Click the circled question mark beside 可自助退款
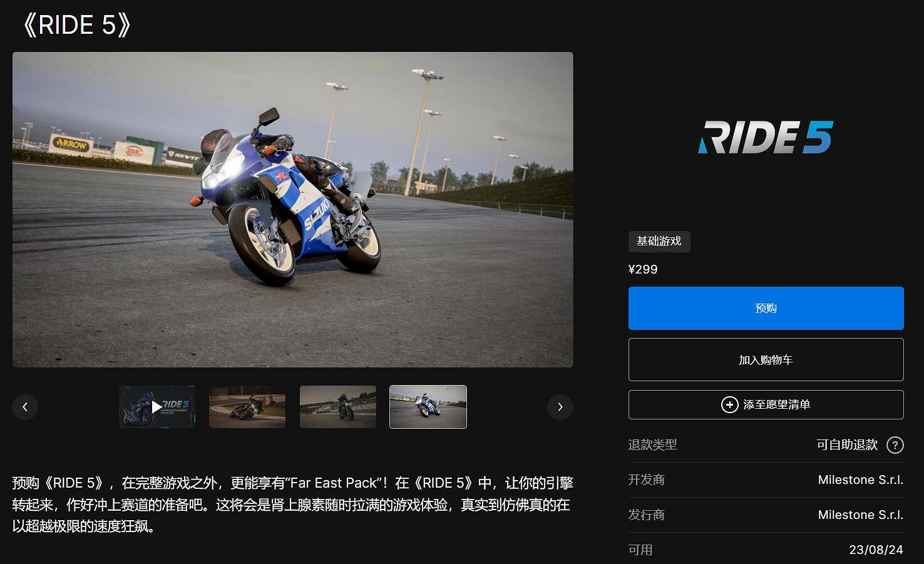 tap(896, 444)
